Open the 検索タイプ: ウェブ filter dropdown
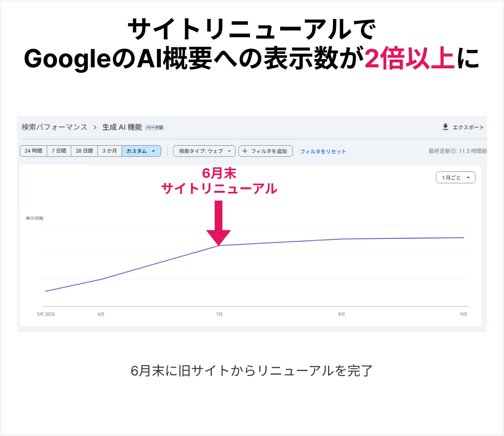 (x=205, y=151)
